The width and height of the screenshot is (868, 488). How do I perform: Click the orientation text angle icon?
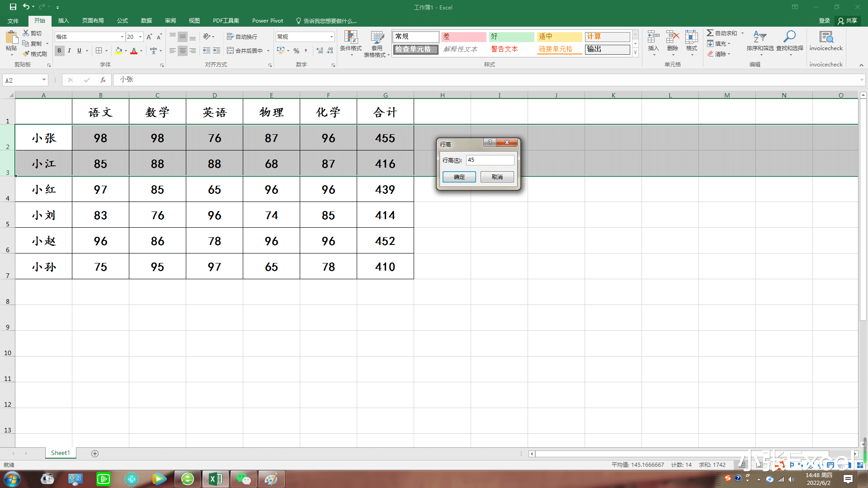tap(207, 37)
